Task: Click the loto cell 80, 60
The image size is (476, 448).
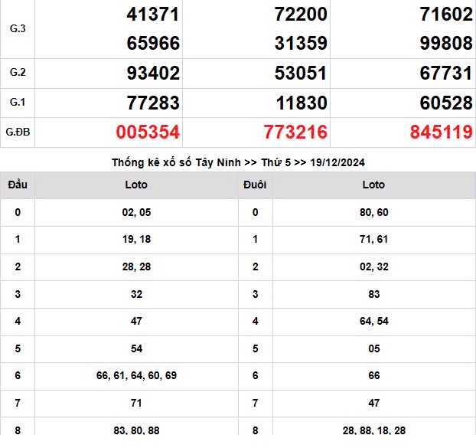Action: point(373,212)
